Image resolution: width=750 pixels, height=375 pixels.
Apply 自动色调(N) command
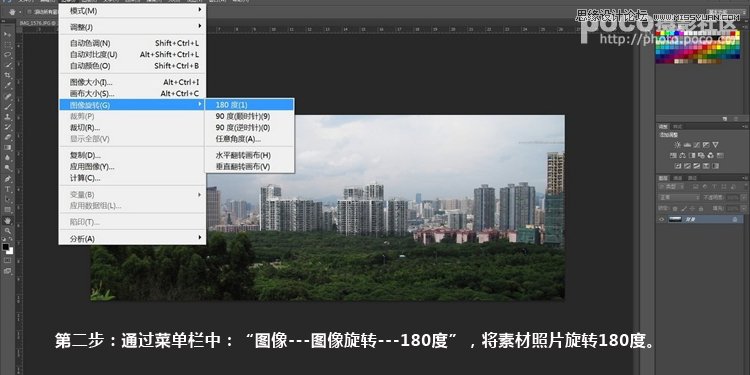[x=132, y=43]
